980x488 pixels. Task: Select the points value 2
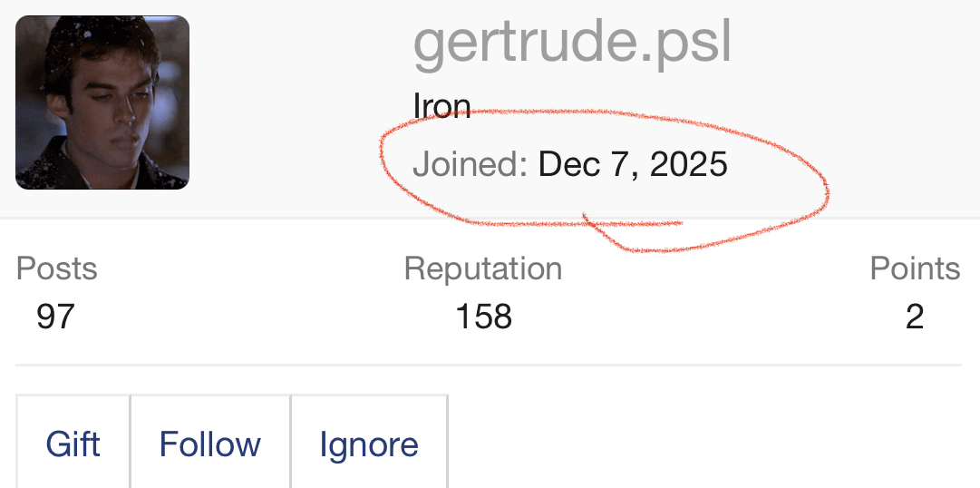click(x=915, y=317)
